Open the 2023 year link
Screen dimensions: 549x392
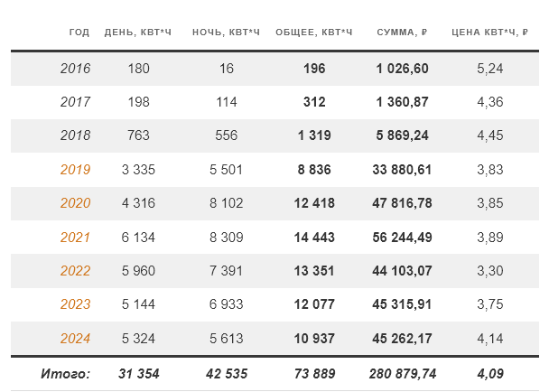click(x=75, y=305)
